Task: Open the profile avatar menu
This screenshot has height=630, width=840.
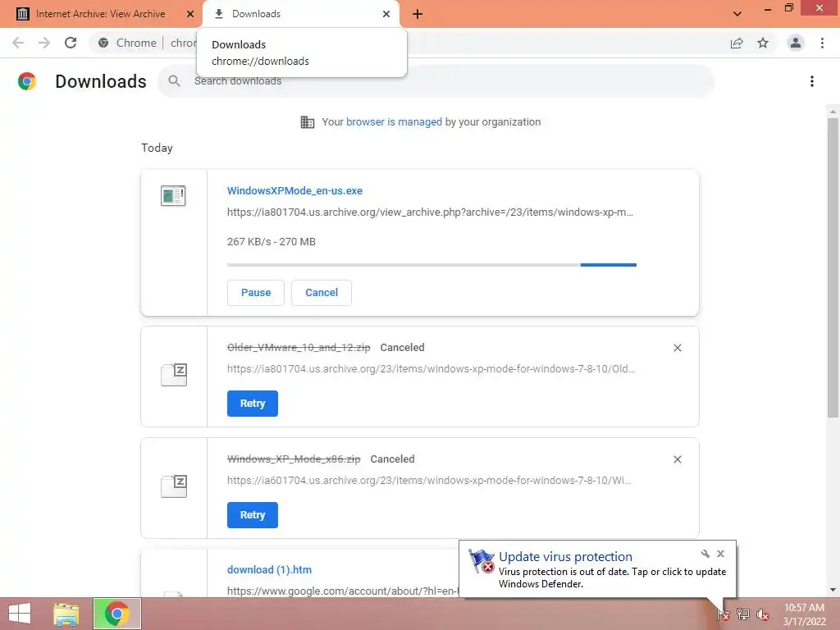Action: pyautogui.click(x=796, y=43)
